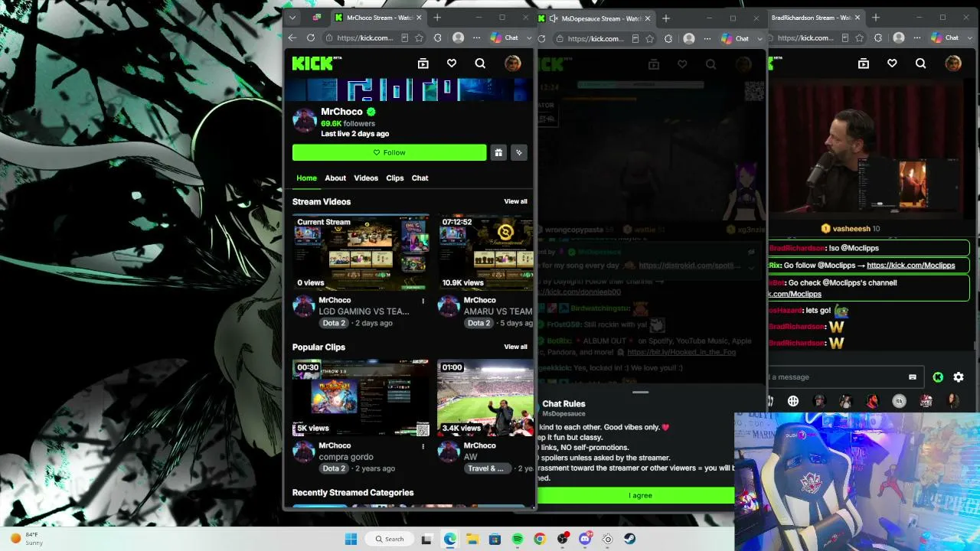Open tab actions chevron in MrChoco browser
The image size is (980, 551).
292,18
